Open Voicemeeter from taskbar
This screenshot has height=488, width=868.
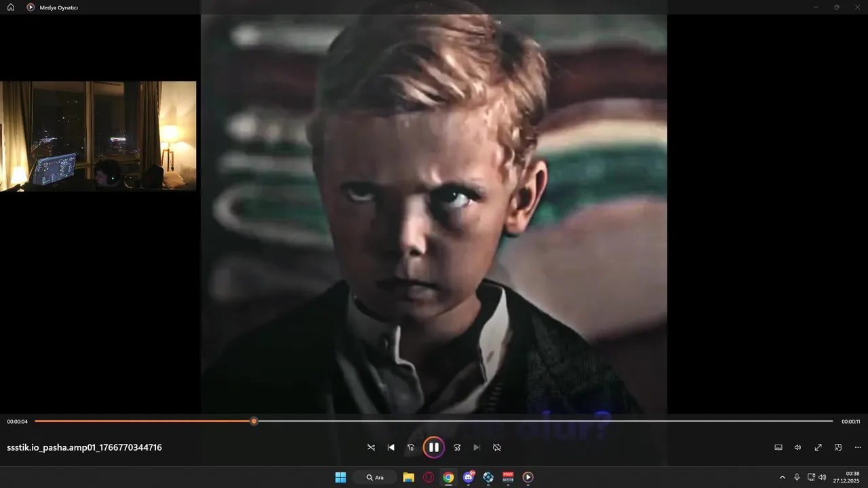508,477
